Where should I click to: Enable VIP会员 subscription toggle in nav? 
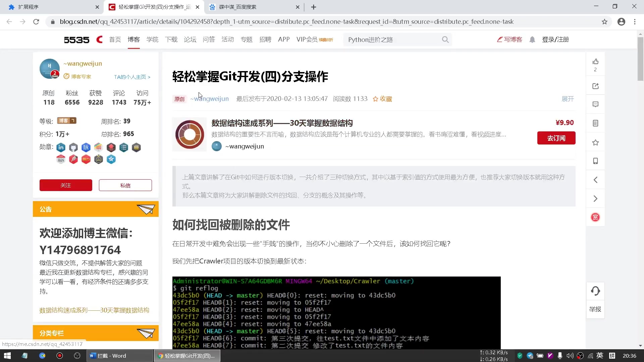307,39
